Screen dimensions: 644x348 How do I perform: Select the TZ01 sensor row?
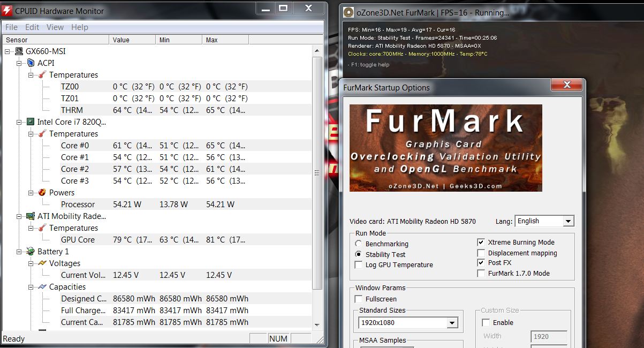[x=157, y=99]
